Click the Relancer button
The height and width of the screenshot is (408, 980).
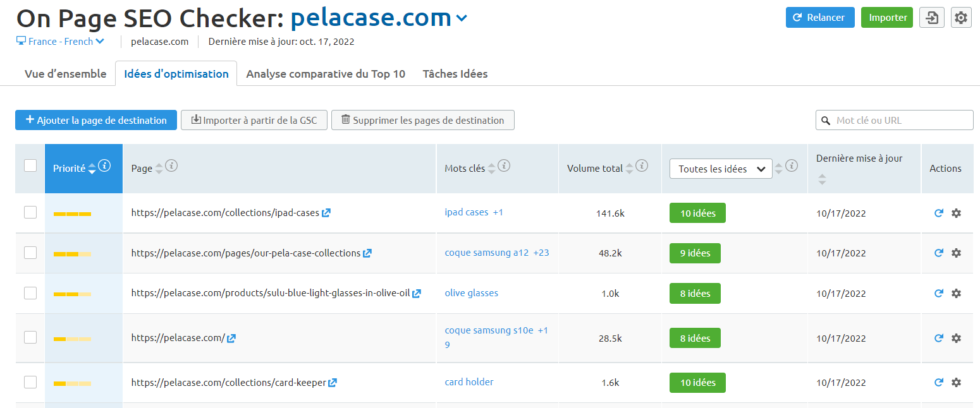tap(820, 17)
